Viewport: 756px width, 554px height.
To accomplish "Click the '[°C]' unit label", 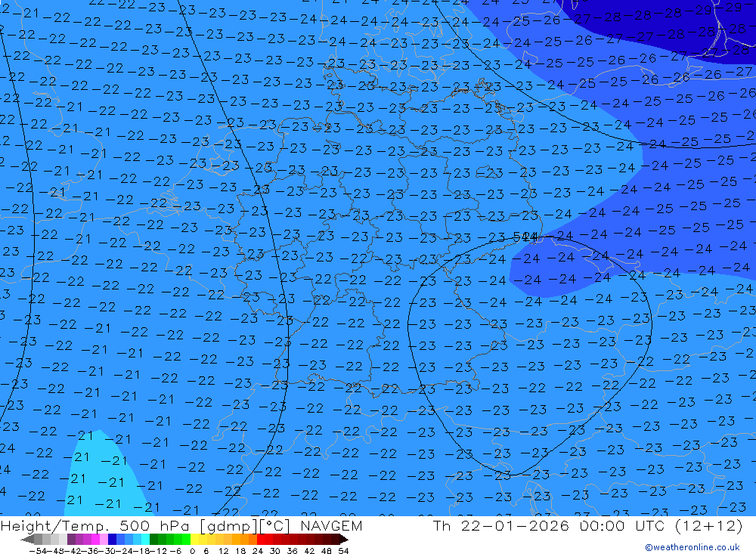I will point(274,526).
